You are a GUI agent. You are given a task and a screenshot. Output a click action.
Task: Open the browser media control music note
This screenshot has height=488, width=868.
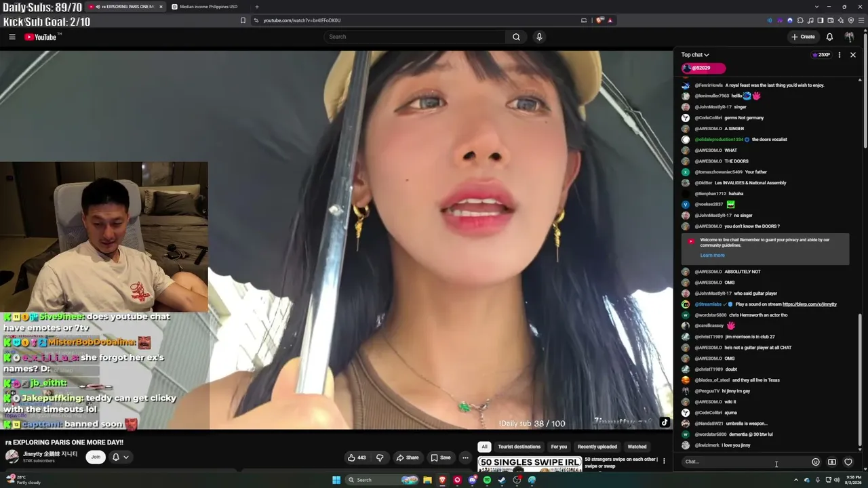[x=810, y=20]
